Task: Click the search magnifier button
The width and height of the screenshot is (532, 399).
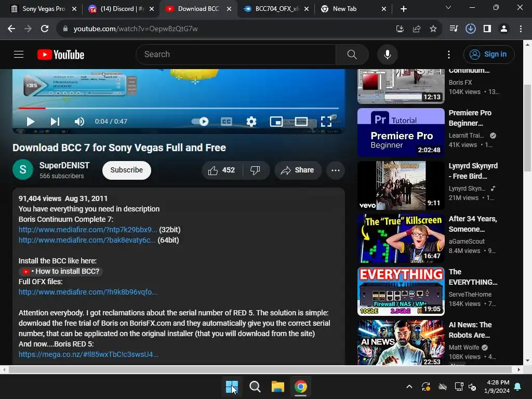Action: [x=352, y=54]
